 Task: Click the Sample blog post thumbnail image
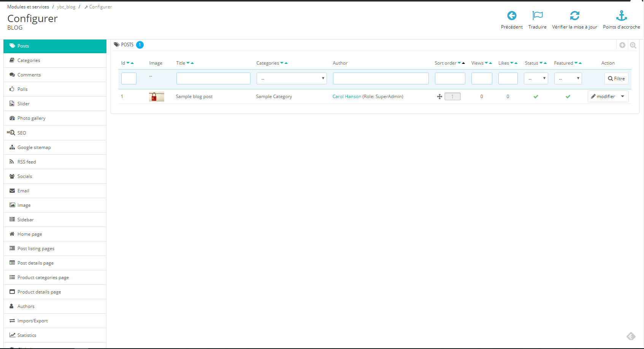tap(157, 97)
